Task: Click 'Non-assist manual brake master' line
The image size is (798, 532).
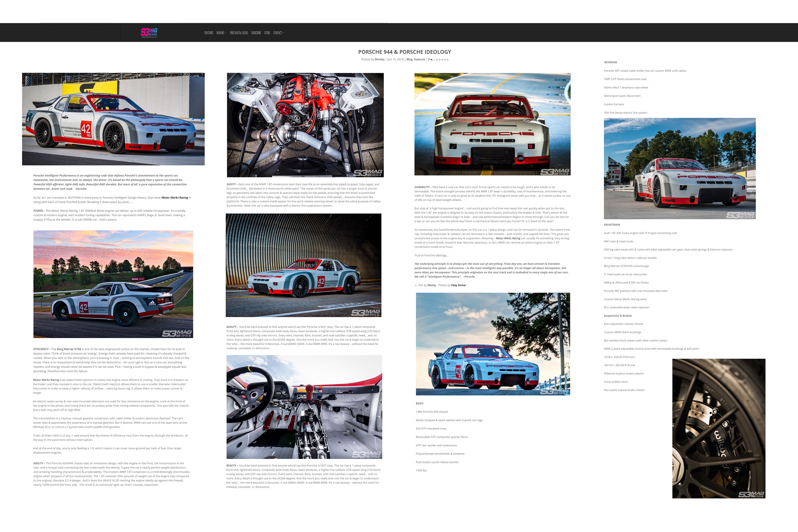Action: click(624, 390)
